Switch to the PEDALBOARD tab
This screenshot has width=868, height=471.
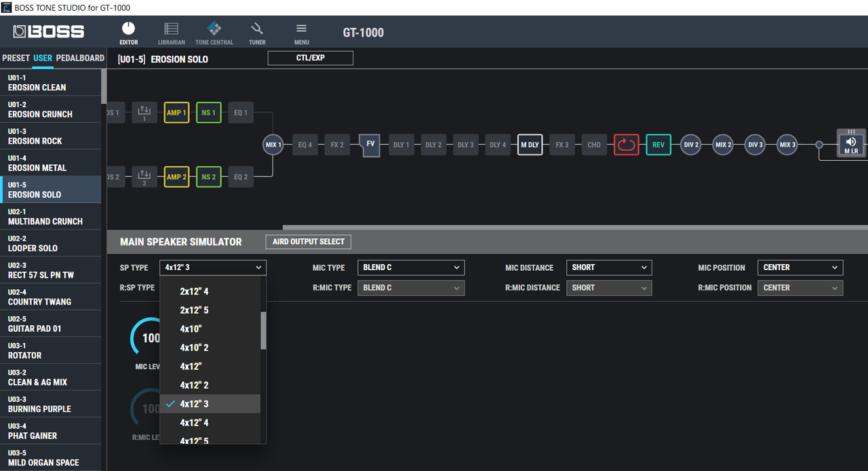click(80, 58)
